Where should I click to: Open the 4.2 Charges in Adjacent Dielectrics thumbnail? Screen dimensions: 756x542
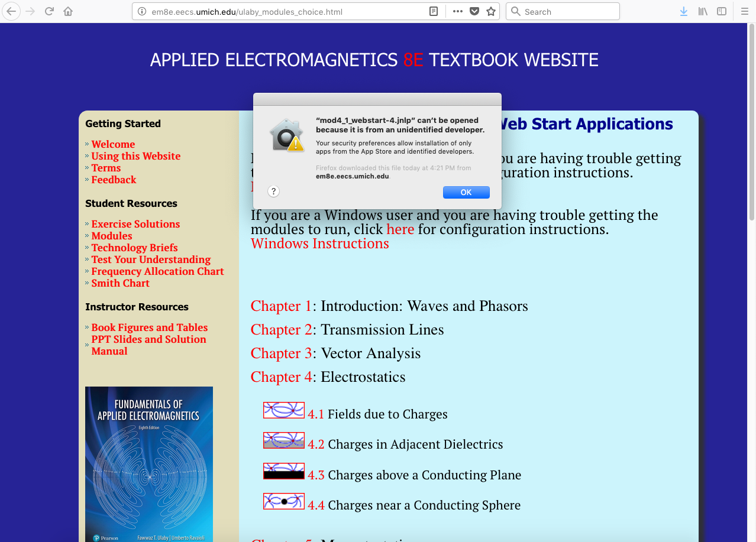coord(284,440)
